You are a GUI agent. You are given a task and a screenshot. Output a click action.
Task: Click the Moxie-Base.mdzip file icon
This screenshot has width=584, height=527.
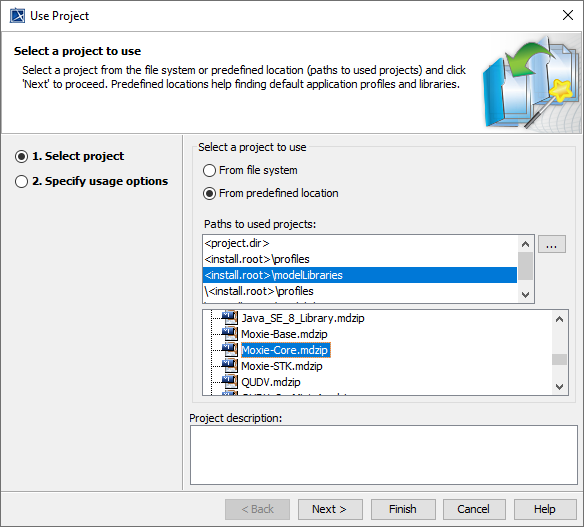point(230,334)
